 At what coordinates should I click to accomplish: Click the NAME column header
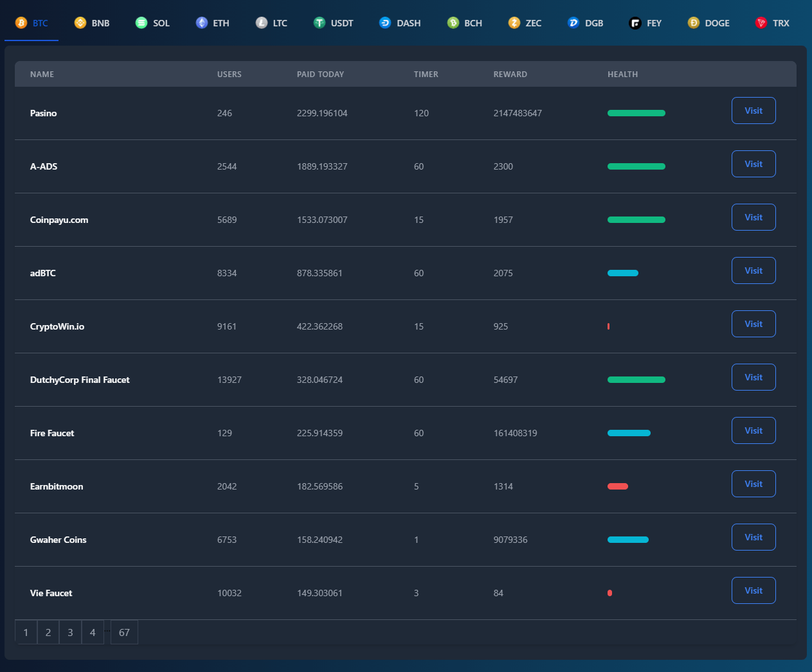pyautogui.click(x=42, y=75)
